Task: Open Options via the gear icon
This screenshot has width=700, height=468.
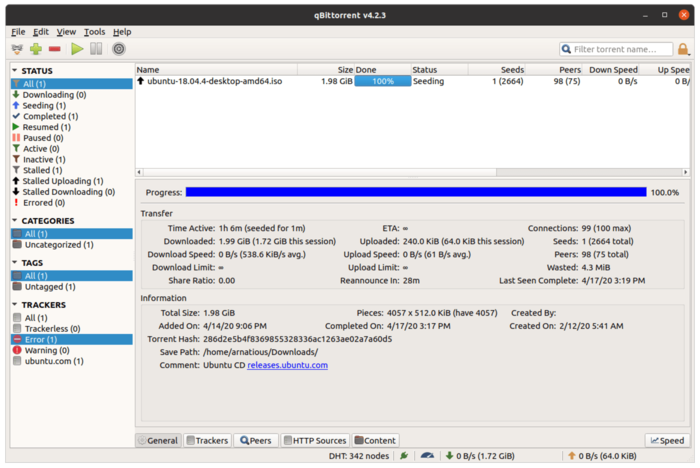Action: click(x=119, y=48)
